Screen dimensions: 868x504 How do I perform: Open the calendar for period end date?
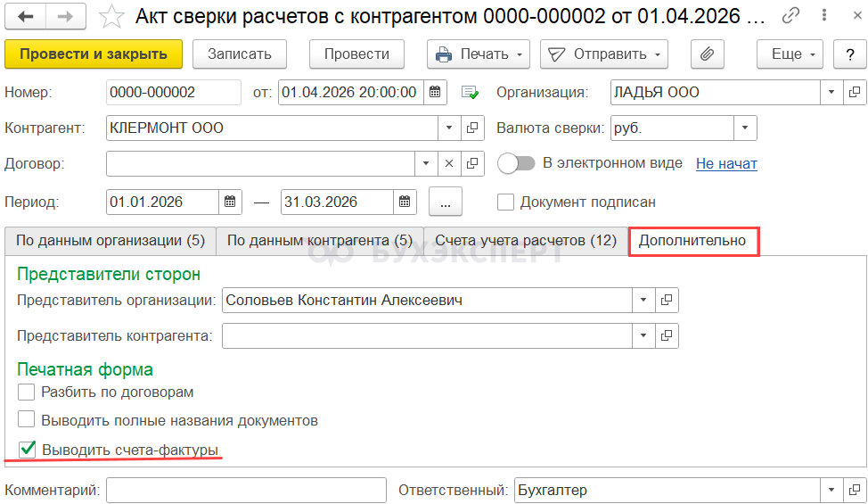point(405,202)
